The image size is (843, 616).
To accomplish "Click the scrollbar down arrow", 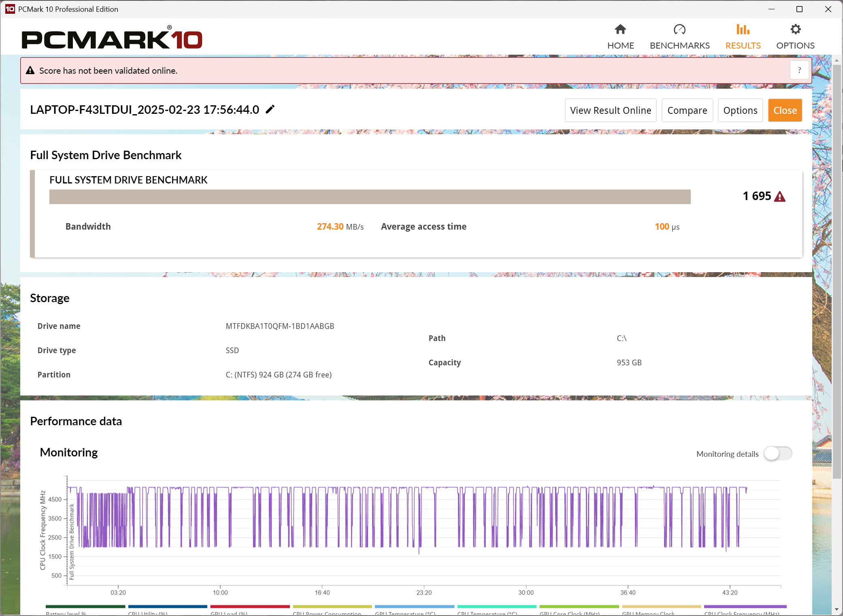I will coord(837,609).
